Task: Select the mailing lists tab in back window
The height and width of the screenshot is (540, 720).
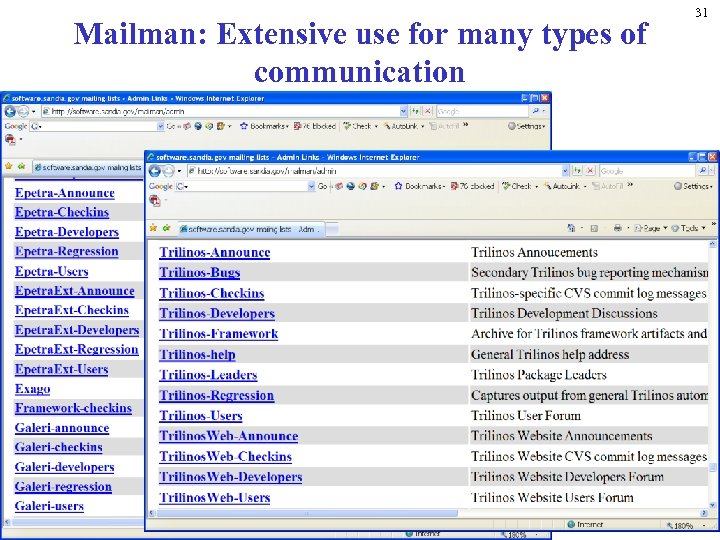Action: click(88, 168)
